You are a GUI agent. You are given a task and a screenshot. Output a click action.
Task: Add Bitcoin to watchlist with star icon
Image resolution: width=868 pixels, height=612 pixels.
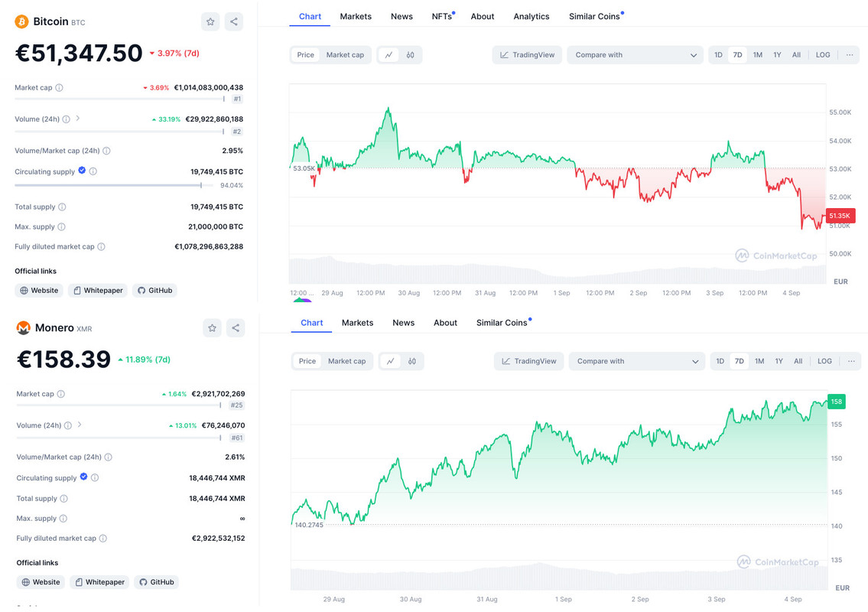tap(210, 21)
